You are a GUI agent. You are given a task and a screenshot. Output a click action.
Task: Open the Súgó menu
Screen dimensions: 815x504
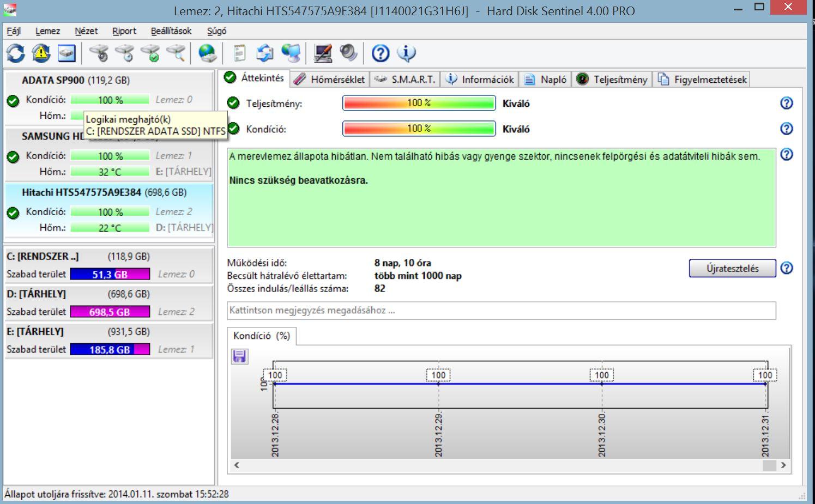click(x=216, y=31)
